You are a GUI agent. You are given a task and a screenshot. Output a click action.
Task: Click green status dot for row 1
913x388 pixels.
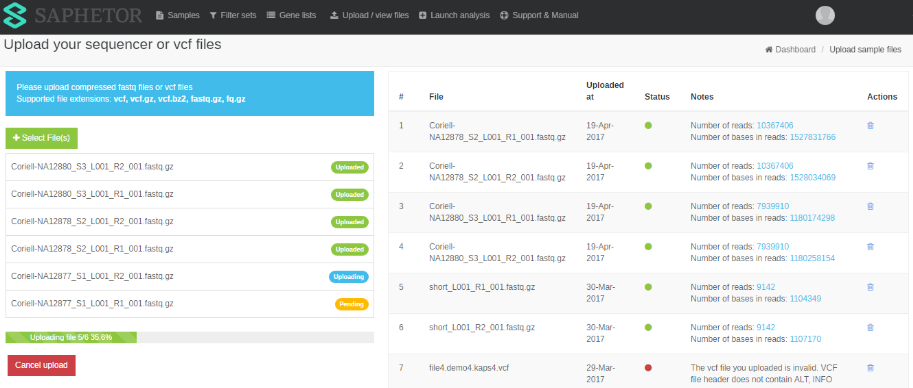pyautogui.click(x=648, y=125)
